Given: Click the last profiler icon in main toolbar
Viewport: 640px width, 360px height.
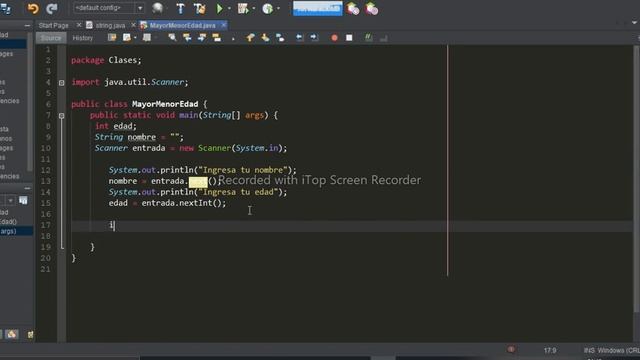Looking at the screenshot, I should click(x=371, y=9).
